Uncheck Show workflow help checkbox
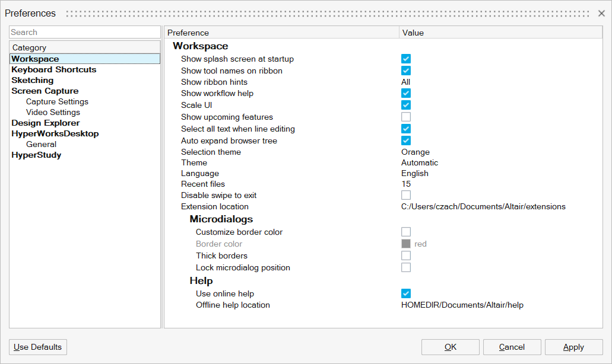This screenshot has width=612, height=364. point(406,93)
